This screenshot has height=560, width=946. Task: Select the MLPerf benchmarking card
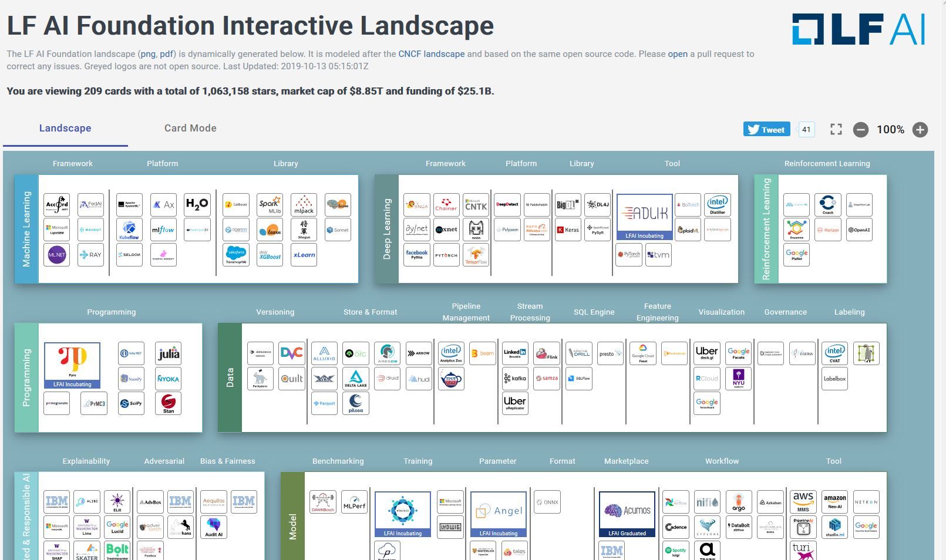point(355,502)
